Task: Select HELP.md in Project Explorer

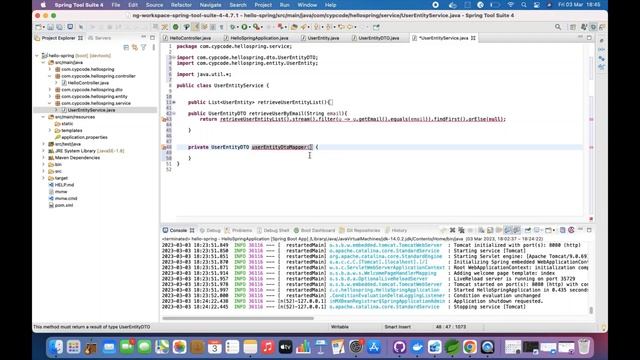Action: point(61,185)
